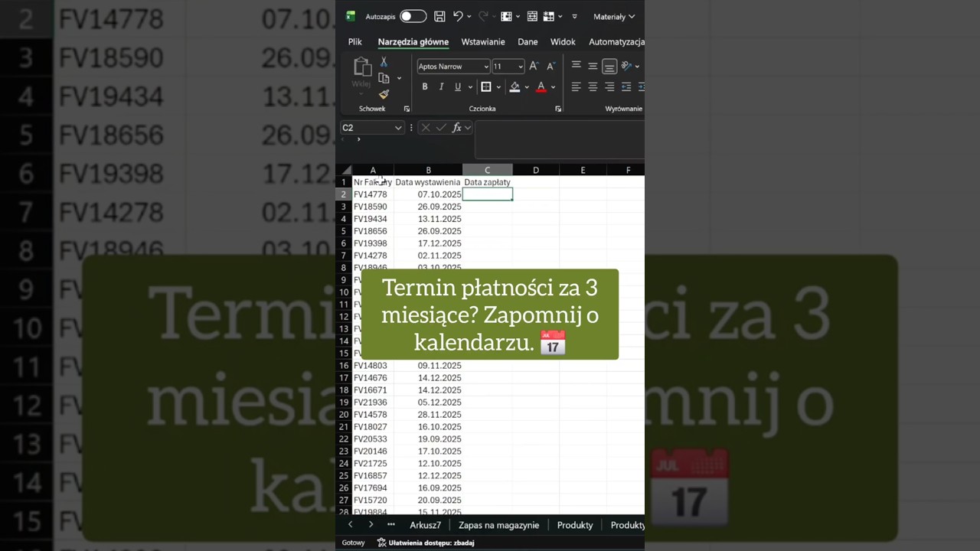Screen dimensions: 980x551
Task: Open the Arkusz7 sheet tab
Action: coord(425,525)
